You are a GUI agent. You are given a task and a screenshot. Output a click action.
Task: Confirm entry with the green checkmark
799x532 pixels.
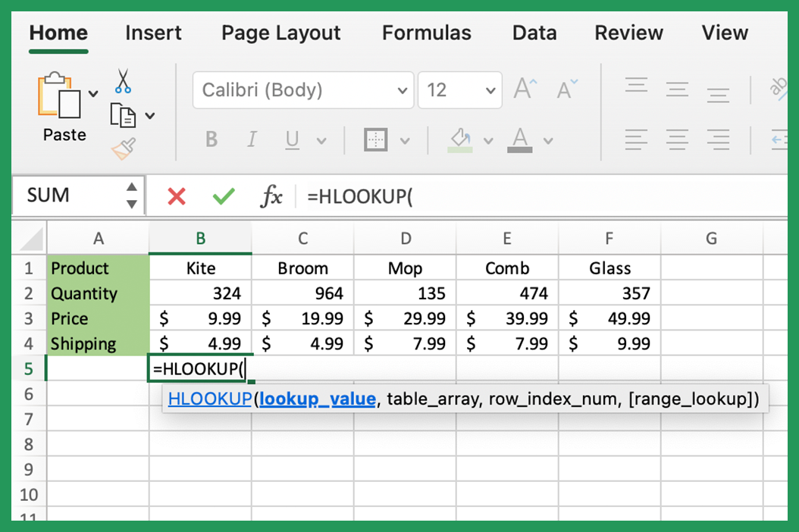224,196
